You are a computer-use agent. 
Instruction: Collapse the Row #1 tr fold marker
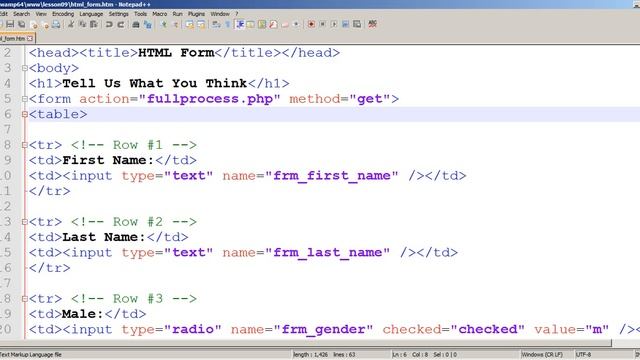click(x=24, y=145)
